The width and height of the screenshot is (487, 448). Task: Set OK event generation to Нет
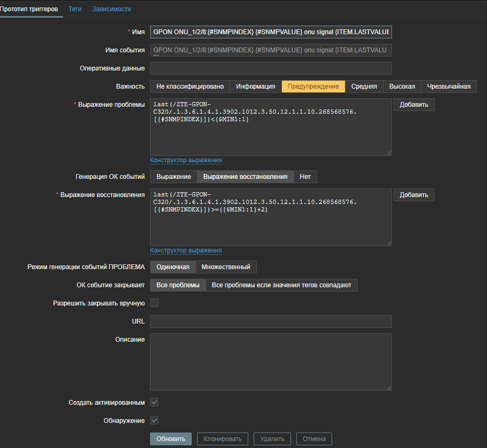tap(305, 177)
